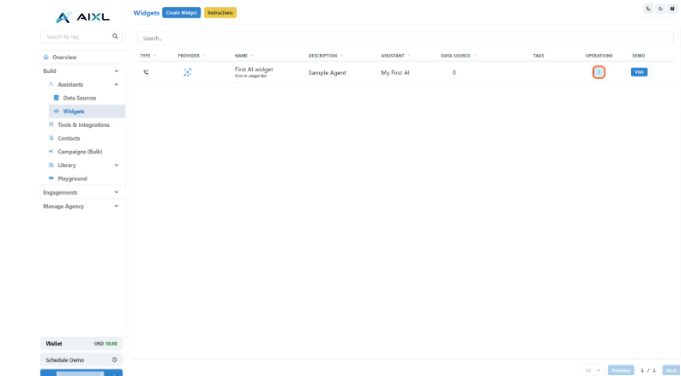Click the Create Widget button
This screenshot has width=681, height=376.
182,13
